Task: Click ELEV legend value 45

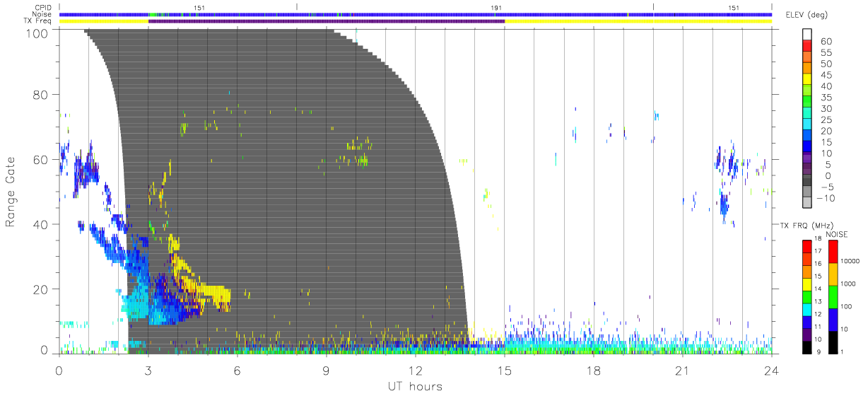Action: (826, 75)
